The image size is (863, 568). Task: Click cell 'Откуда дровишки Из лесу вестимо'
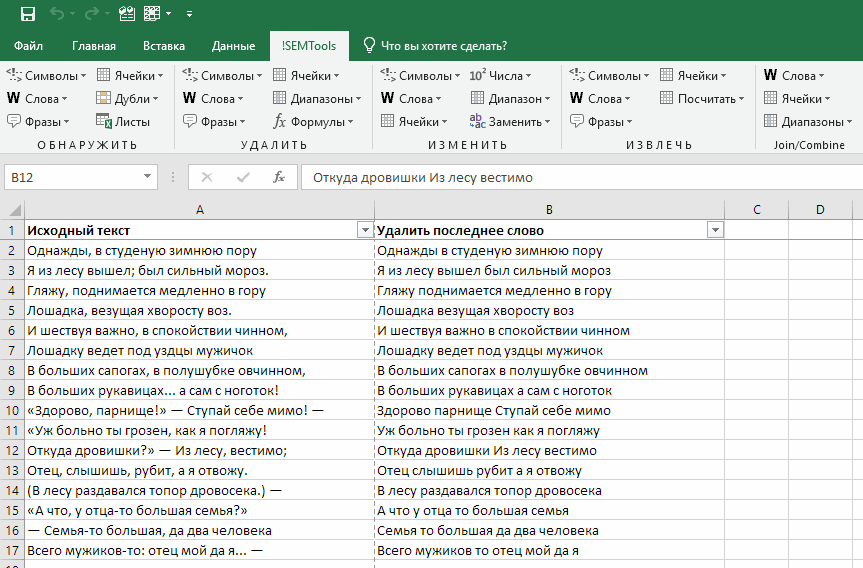pos(549,451)
